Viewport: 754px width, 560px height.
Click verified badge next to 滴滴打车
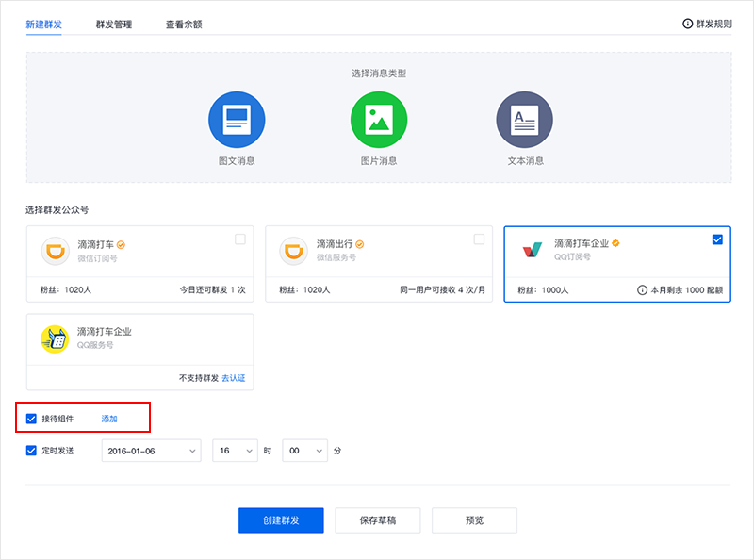coord(122,245)
